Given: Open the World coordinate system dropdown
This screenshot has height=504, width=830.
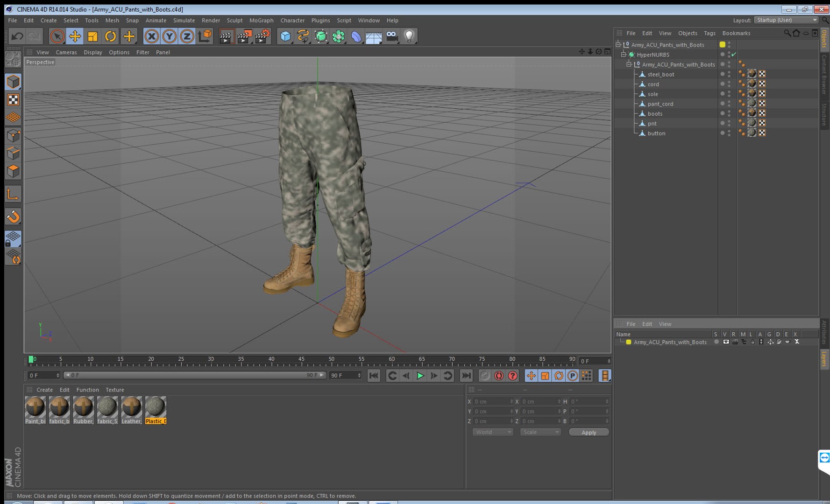Looking at the screenshot, I should pyautogui.click(x=493, y=432).
